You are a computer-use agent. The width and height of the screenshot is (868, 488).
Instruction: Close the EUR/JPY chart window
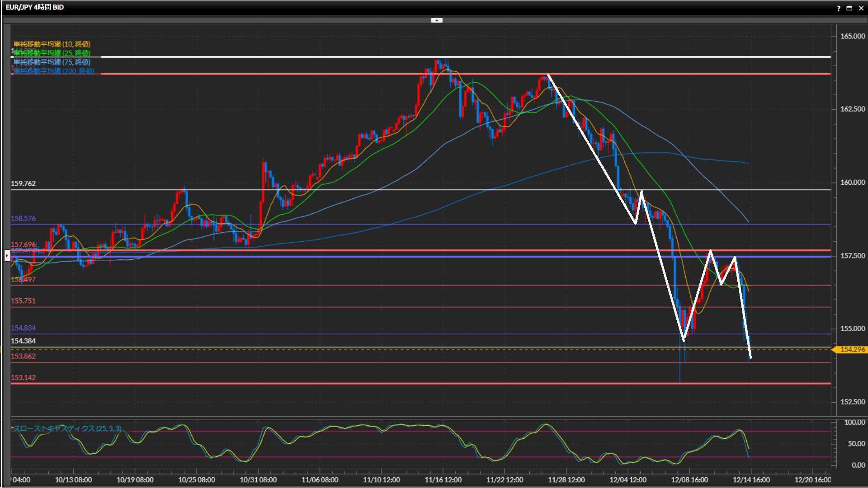pos(861,8)
